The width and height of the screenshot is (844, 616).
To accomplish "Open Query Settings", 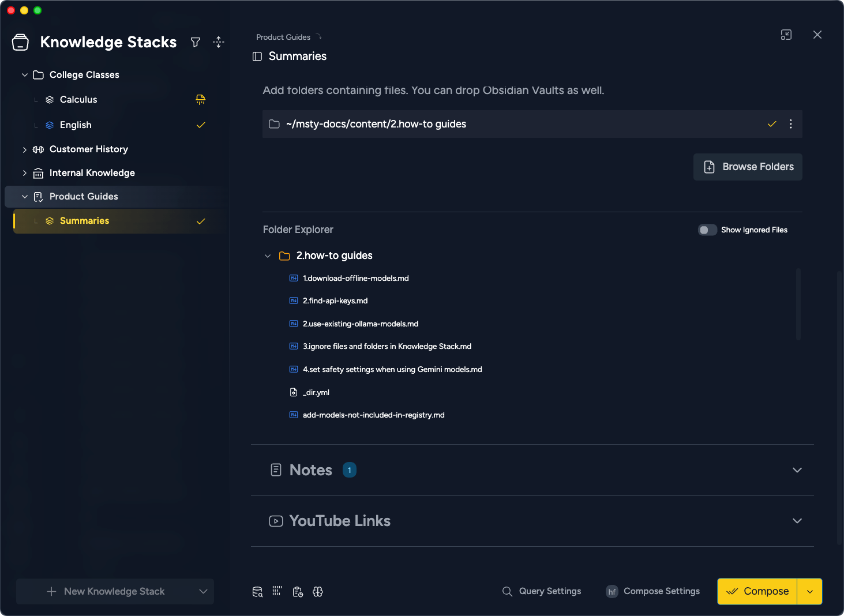I will (x=542, y=592).
